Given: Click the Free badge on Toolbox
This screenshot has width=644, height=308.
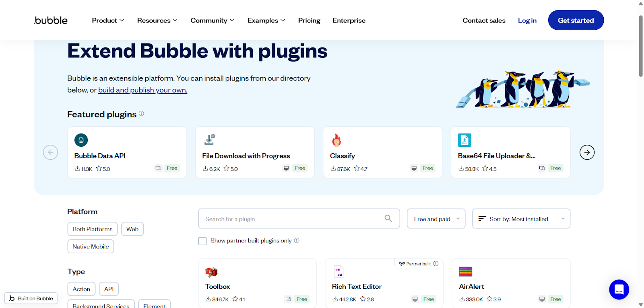Looking at the screenshot, I should pos(302,299).
